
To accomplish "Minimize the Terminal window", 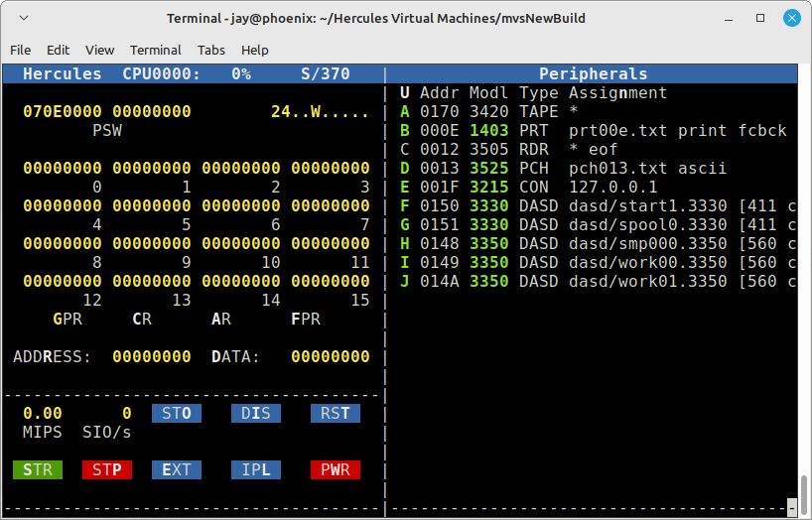I will (x=729, y=19).
